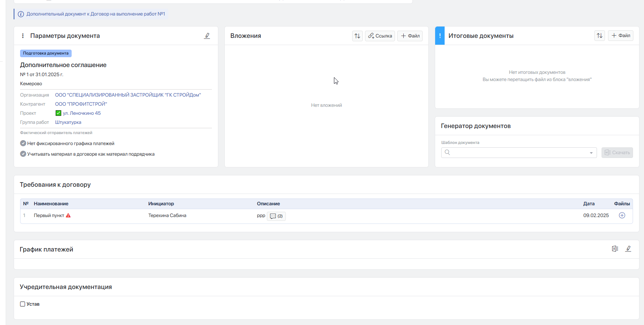The image size is (644, 325).
Task: Toggle Нет фиксированного графика платежей
Action: click(x=23, y=143)
